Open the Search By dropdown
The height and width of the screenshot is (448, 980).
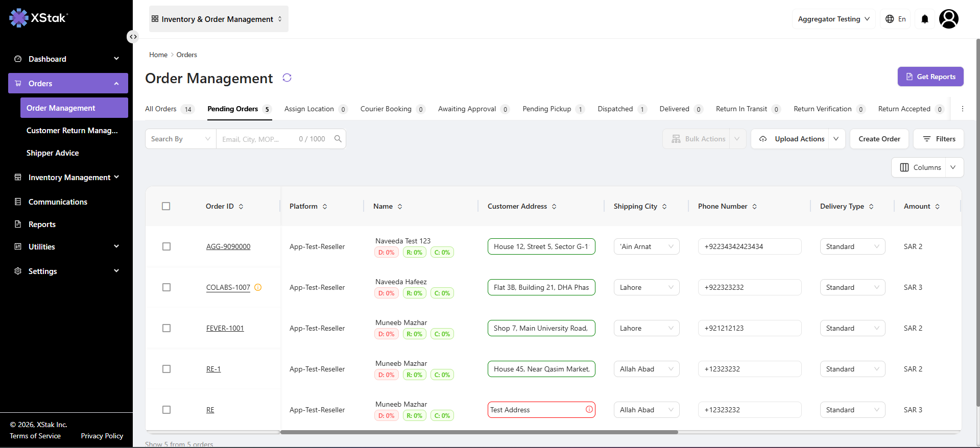(x=181, y=139)
